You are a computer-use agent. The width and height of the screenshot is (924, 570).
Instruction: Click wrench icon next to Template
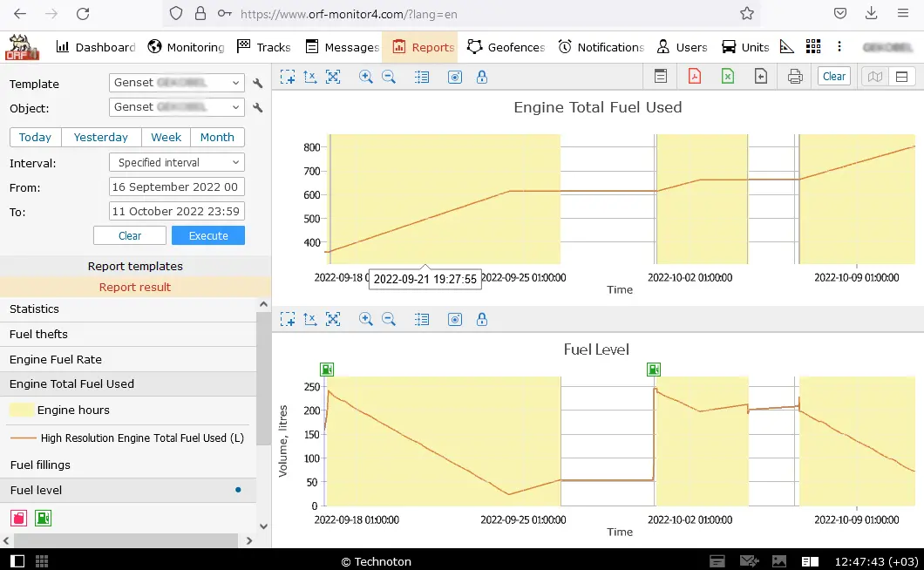tap(258, 84)
